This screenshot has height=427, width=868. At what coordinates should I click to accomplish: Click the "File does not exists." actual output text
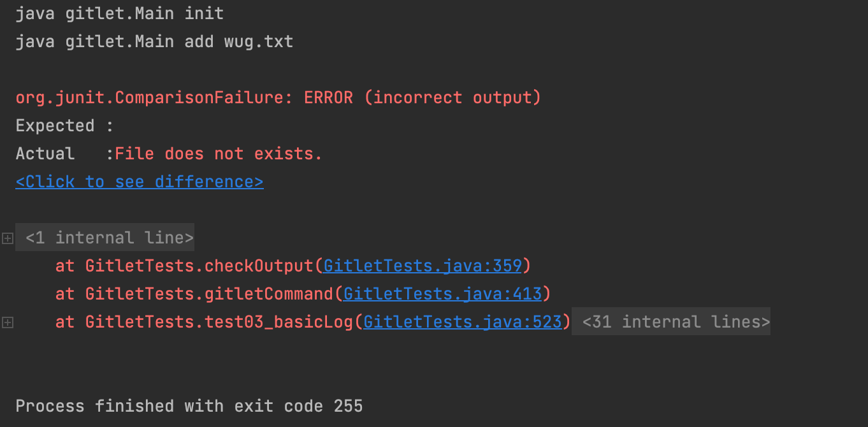(218, 154)
